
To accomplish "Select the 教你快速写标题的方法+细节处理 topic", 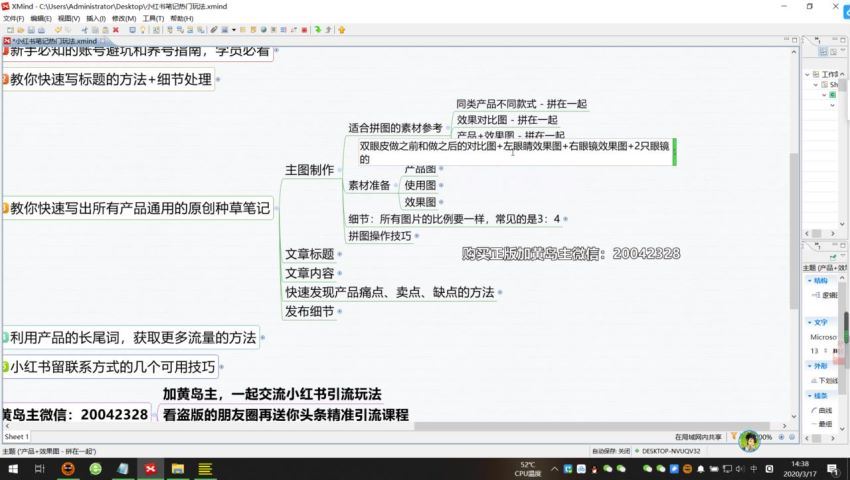I will (111, 80).
